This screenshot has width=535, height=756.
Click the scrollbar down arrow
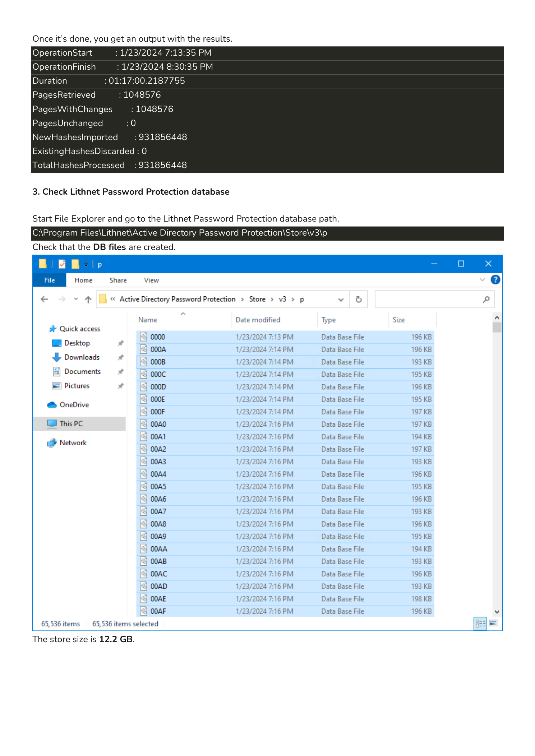coord(497,612)
